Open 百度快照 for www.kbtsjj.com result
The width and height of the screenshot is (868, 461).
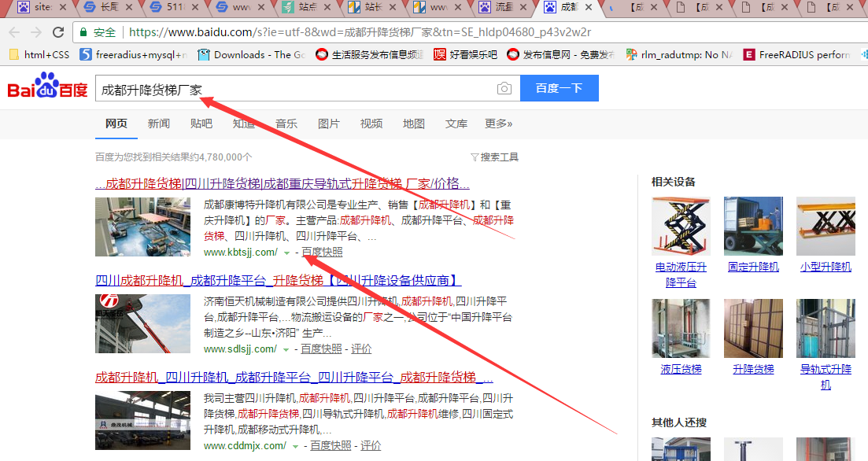click(x=322, y=253)
